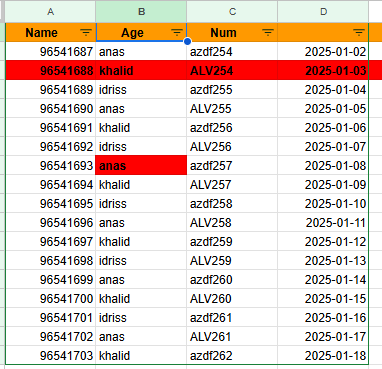The width and height of the screenshot is (382, 369).
Task: Select cell azdf255
Action: [x=232, y=90]
